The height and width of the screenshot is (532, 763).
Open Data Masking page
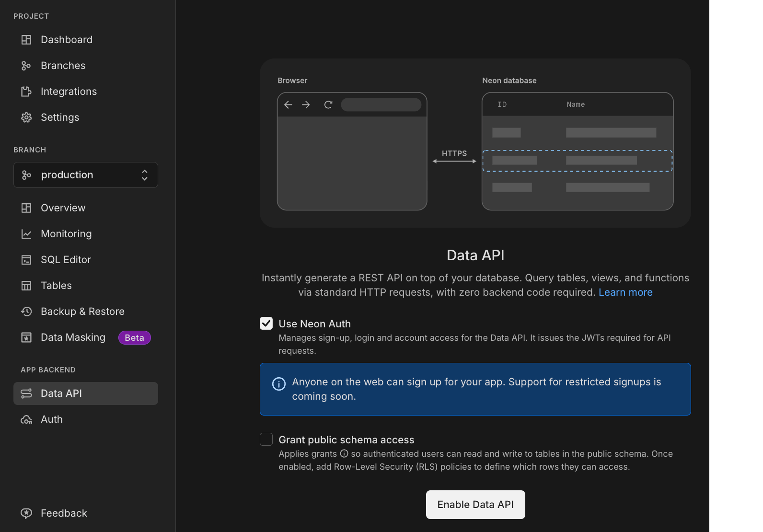86,337
